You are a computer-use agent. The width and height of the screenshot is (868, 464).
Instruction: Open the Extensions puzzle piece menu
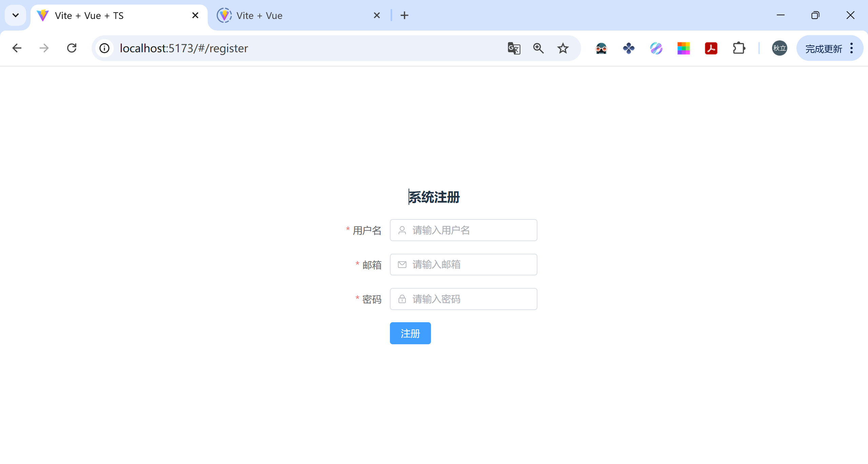739,49
